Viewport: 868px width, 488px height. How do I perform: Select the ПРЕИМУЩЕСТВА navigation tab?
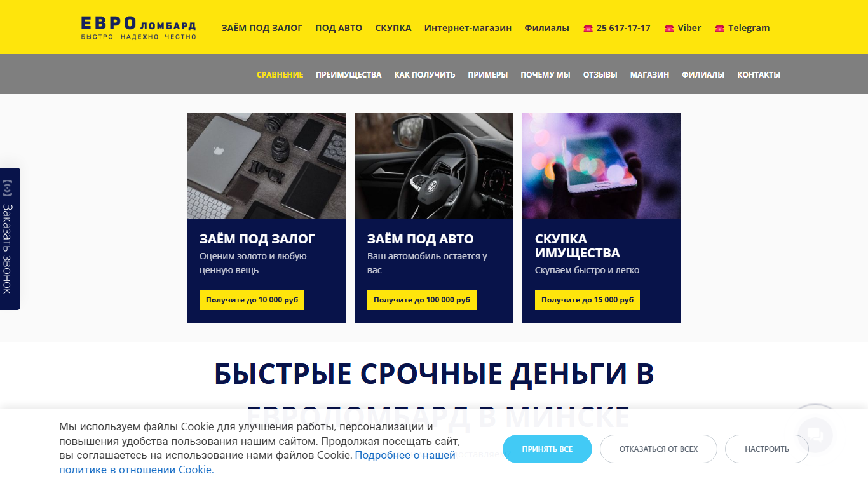348,74
